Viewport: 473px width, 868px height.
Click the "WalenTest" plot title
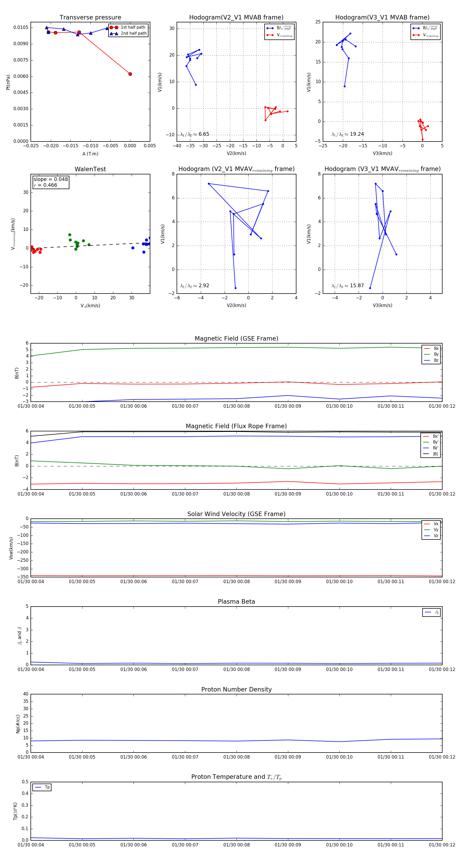(x=90, y=169)
